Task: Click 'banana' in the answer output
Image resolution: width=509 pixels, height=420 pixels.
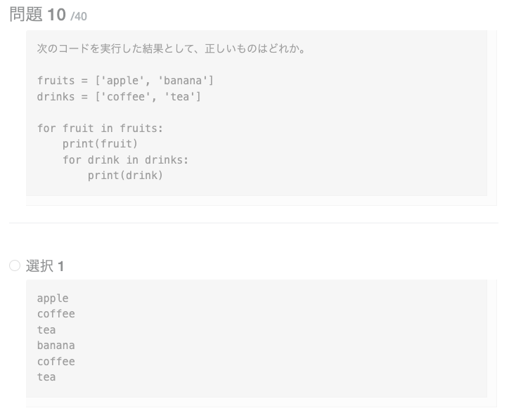Action: coord(56,346)
